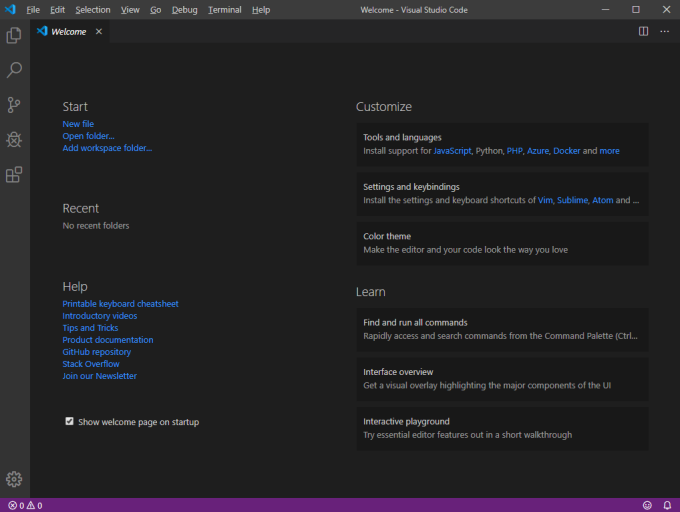Open Printable keyboard cheatsheet link
Viewport: 680px width, 512px height.
pos(120,304)
